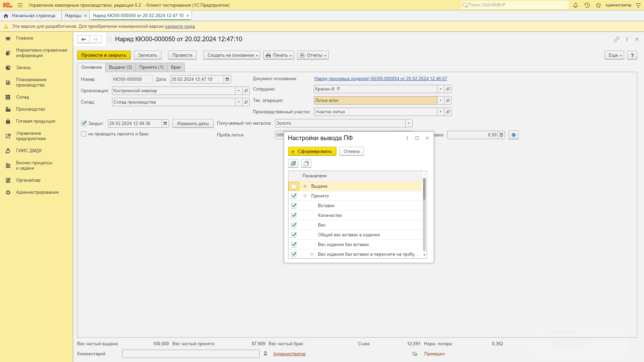This screenshot has height=362, width=644.
Task: Uncheck Вставки indicator checkbox
Action: tap(294, 206)
